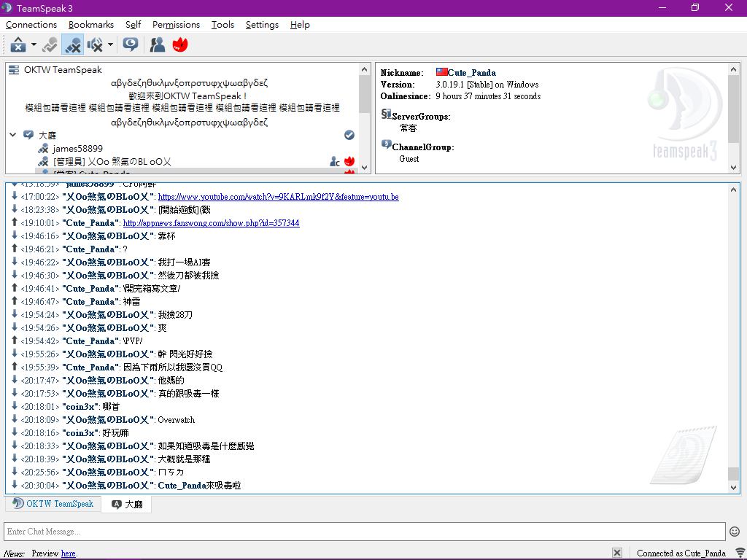
Task: Click coin3x name at 20:18:01
Action: pos(80,407)
